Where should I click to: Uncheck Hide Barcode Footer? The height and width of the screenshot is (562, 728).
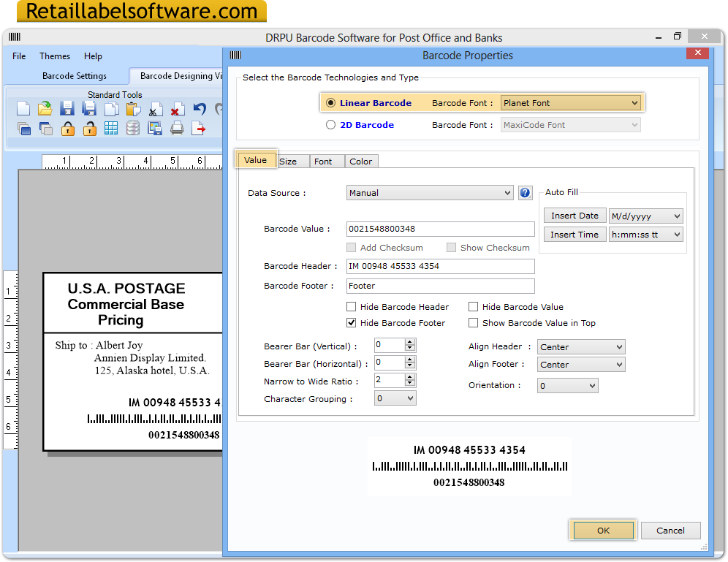[352, 322]
